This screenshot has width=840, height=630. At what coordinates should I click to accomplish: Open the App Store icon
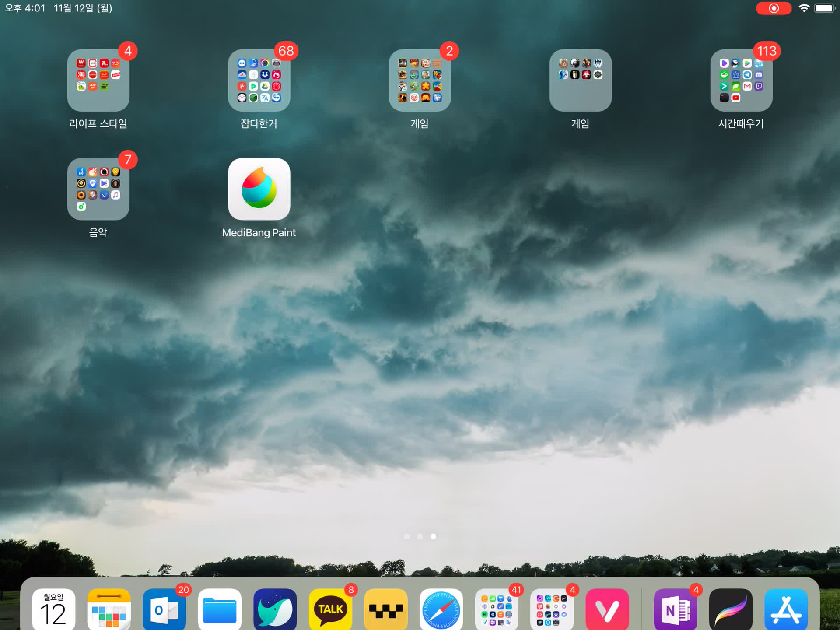pos(786,609)
